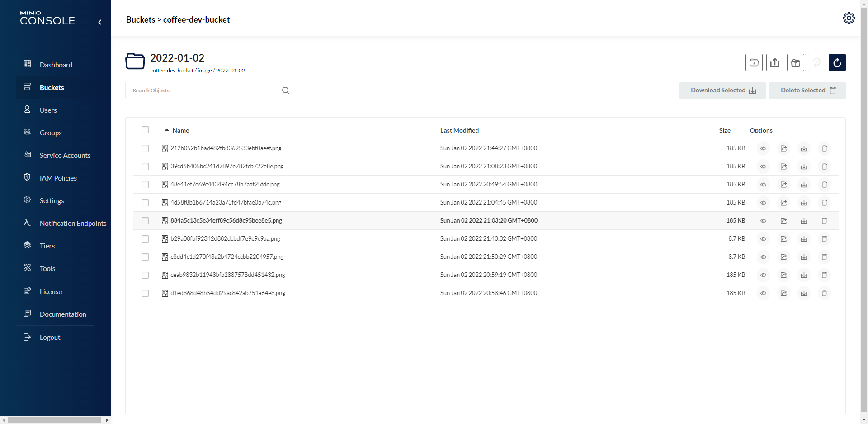The height and width of the screenshot is (424, 868).
Task: Go to IAM Policies in sidebar
Action: pos(58,178)
